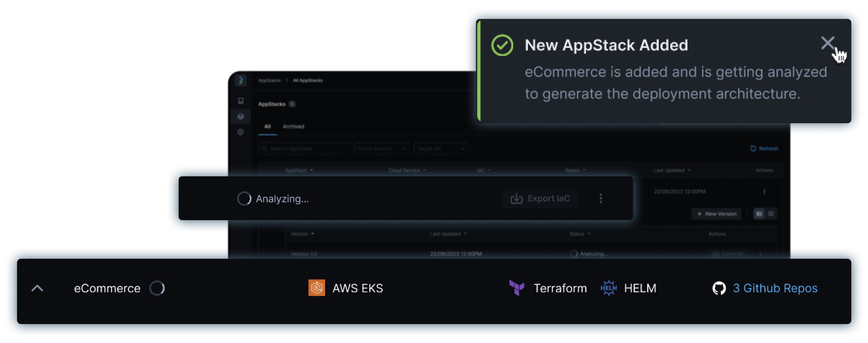The image size is (868, 343).
Task: Click the green success checkmark icon
Action: tap(502, 45)
